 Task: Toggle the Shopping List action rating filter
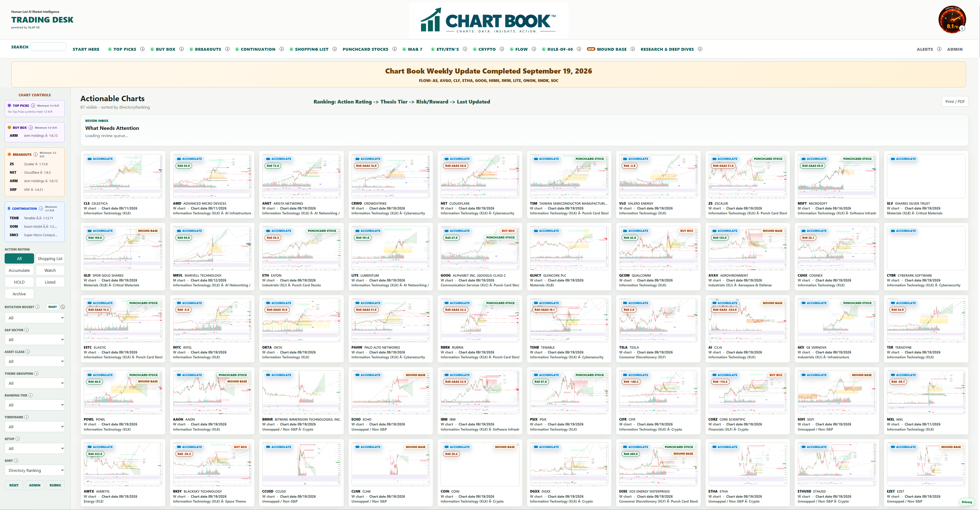point(50,259)
